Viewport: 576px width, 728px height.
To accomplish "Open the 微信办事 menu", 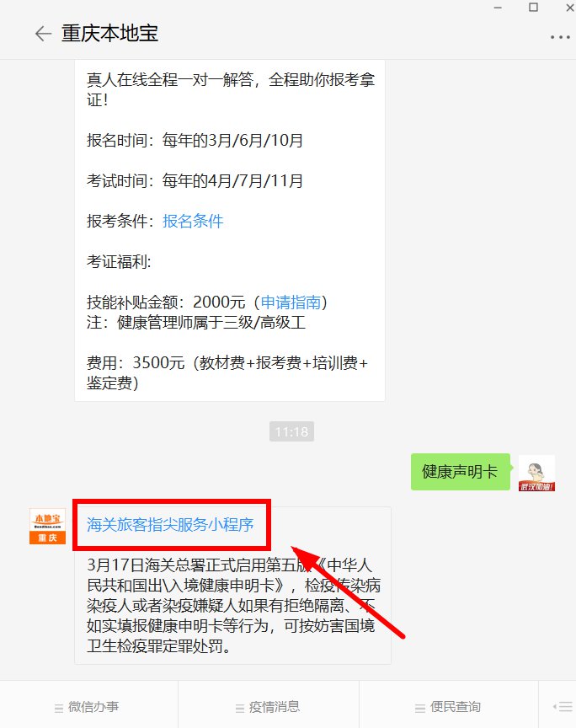I will point(87,707).
